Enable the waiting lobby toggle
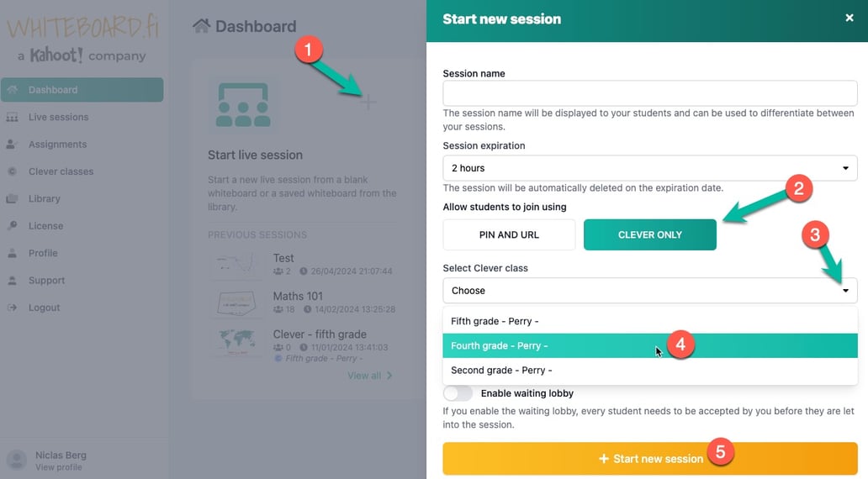This screenshot has width=868, height=479. pos(458,393)
